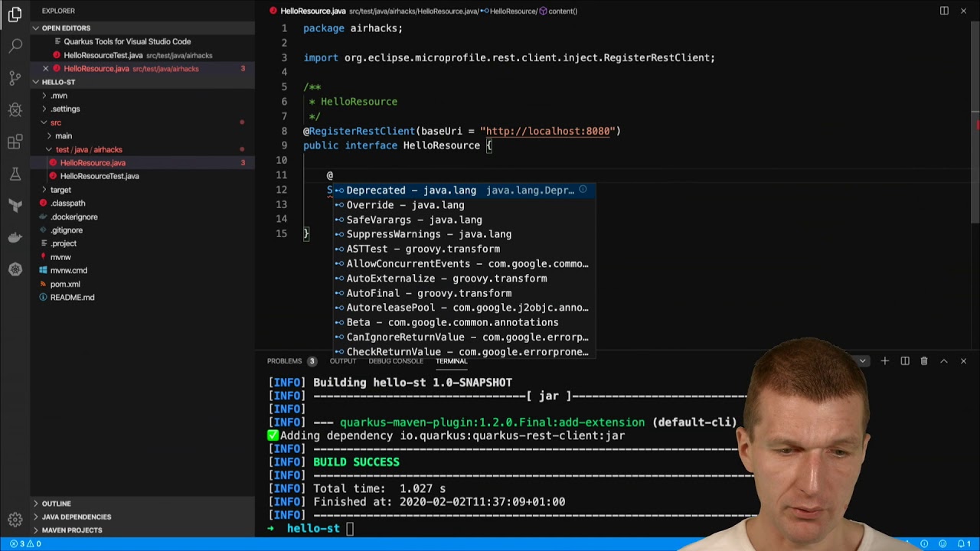Expand the main folder
The height and width of the screenshot is (551, 980).
tap(64, 135)
